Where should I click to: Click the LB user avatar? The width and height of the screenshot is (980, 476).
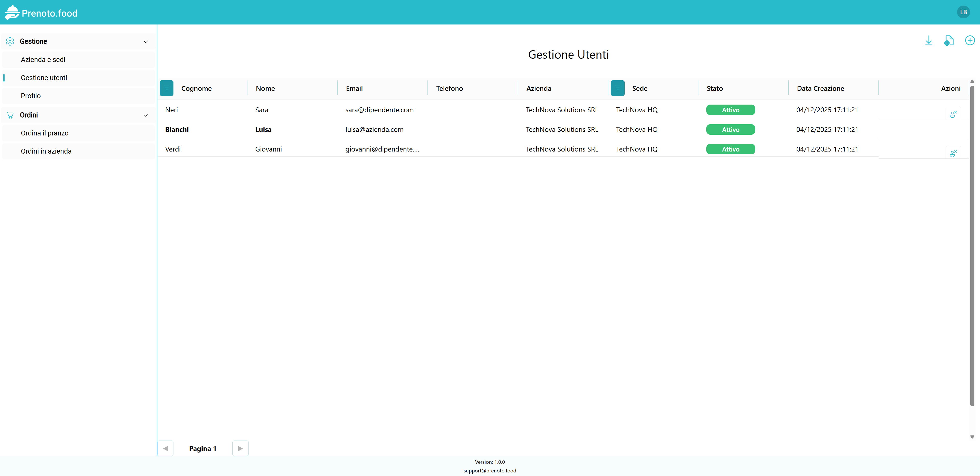point(963,12)
